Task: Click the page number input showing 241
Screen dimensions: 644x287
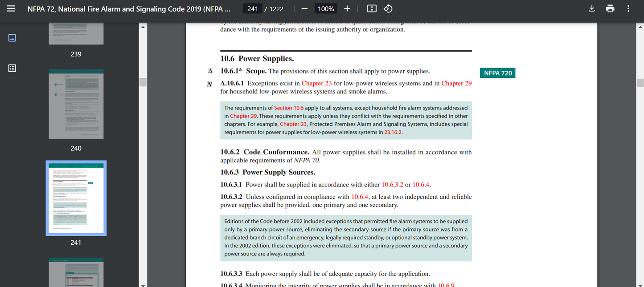Action: (x=252, y=8)
